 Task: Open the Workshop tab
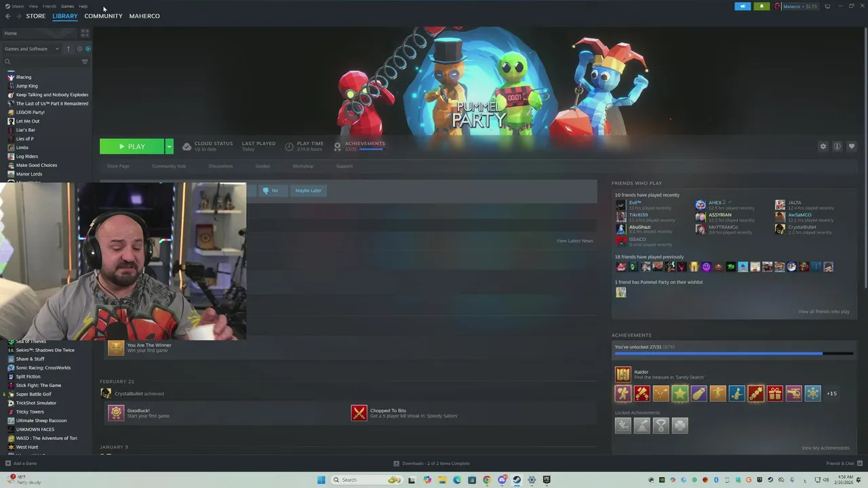pyautogui.click(x=303, y=166)
